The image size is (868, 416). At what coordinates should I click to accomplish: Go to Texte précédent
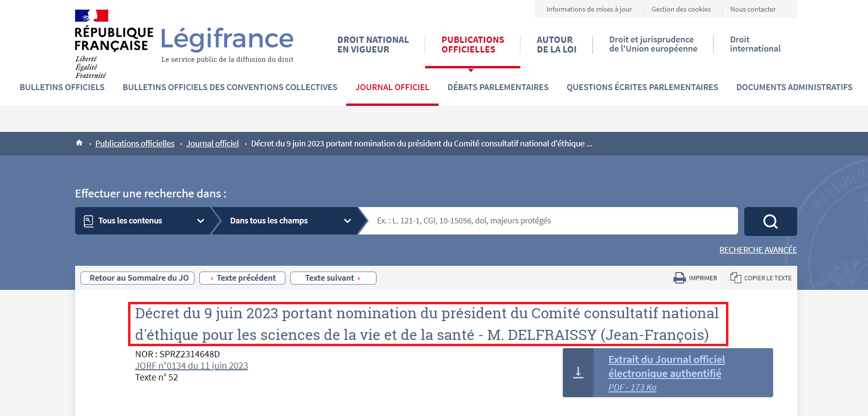[x=242, y=278]
